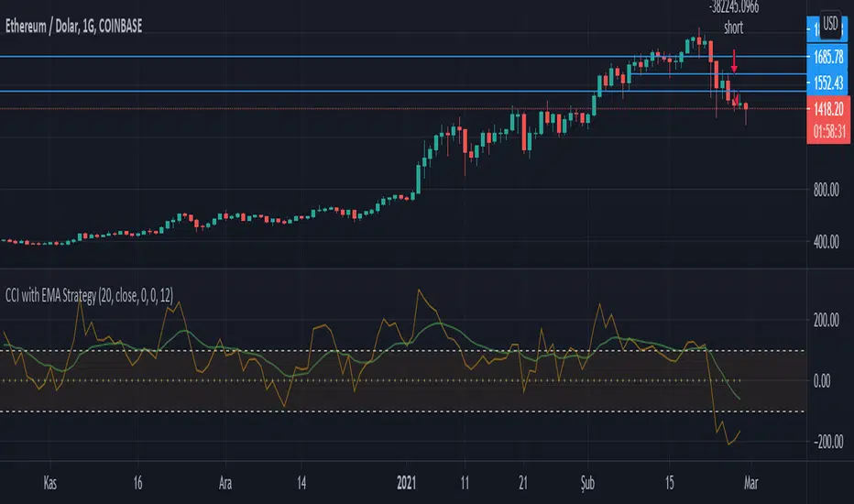Click the lower red short arrow on candles

pos(737,99)
